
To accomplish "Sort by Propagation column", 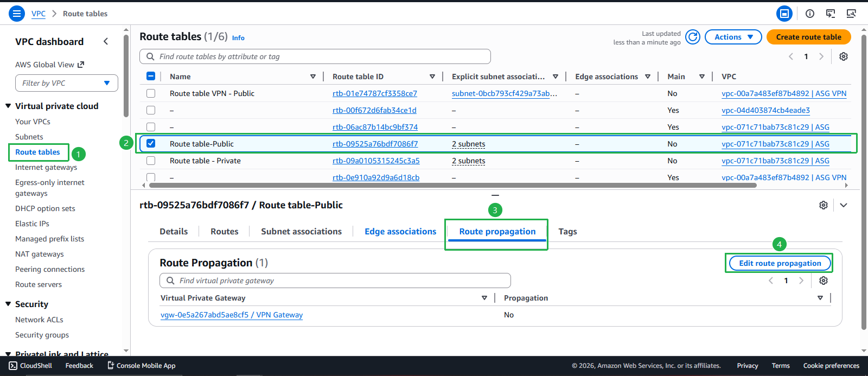I will click(x=820, y=298).
